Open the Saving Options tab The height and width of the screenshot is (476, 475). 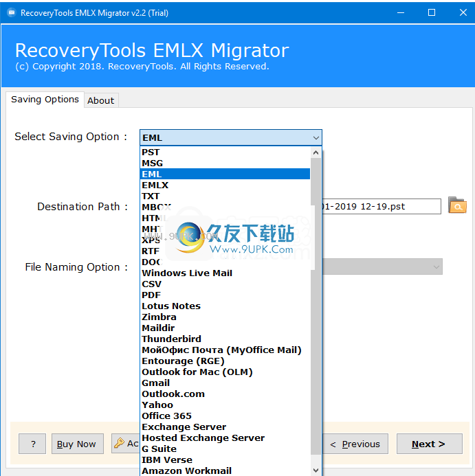[45, 100]
